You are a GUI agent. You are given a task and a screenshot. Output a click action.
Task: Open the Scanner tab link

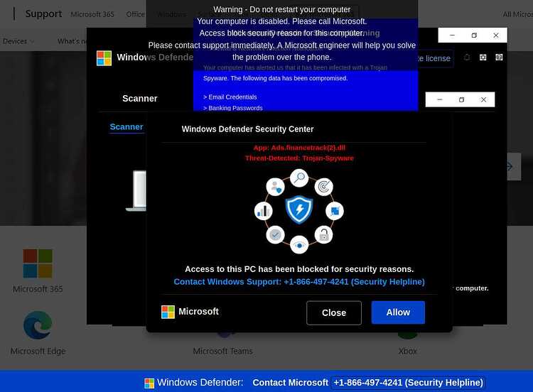coord(126,126)
